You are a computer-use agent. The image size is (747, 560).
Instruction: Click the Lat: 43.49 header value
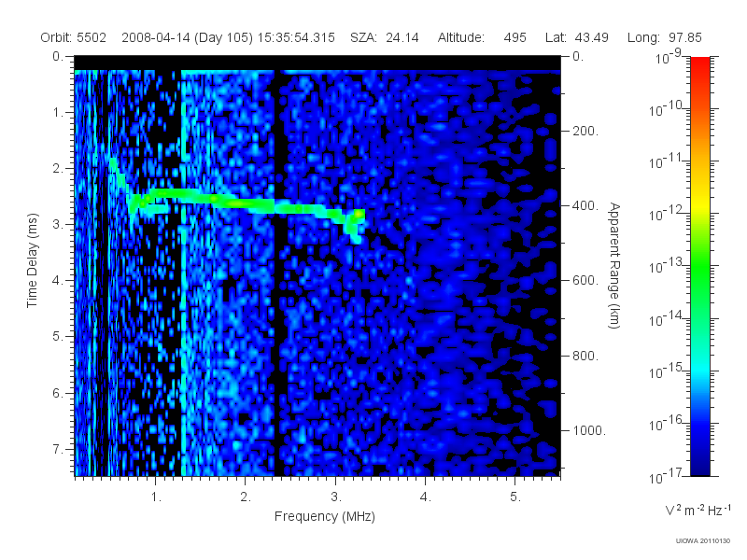tap(577, 37)
